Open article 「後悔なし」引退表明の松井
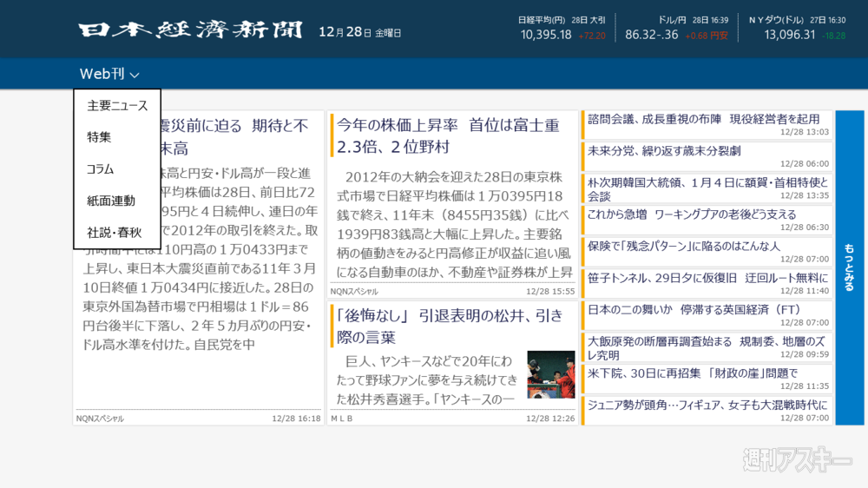The width and height of the screenshot is (868, 488). pyautogui.click(x=450, y=326)
